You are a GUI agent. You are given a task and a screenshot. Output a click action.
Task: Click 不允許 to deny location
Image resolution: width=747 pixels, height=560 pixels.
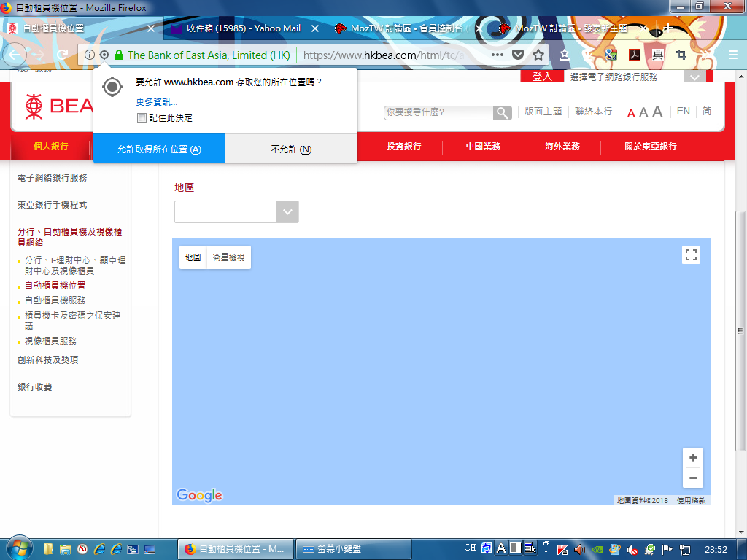tap(291, 149)
